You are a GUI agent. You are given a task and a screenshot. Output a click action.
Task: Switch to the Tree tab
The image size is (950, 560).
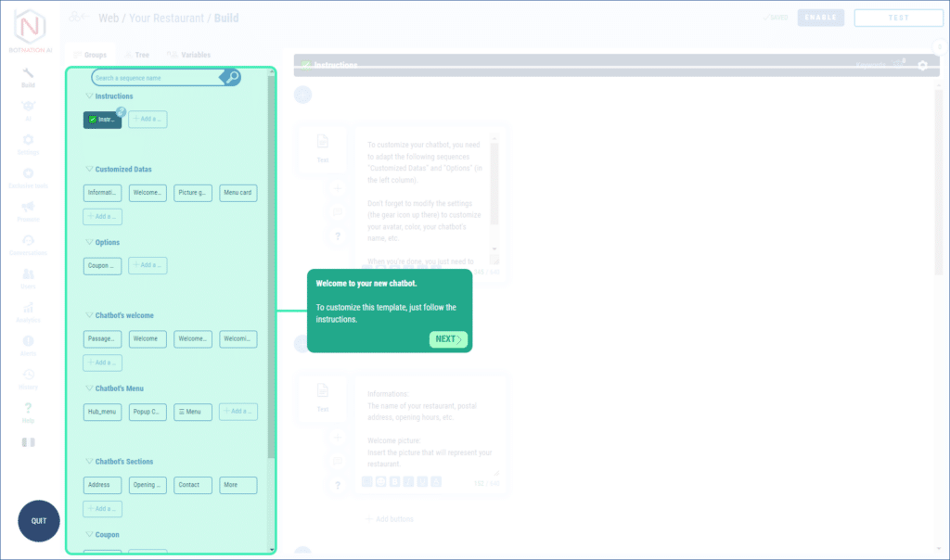[136, 56]
